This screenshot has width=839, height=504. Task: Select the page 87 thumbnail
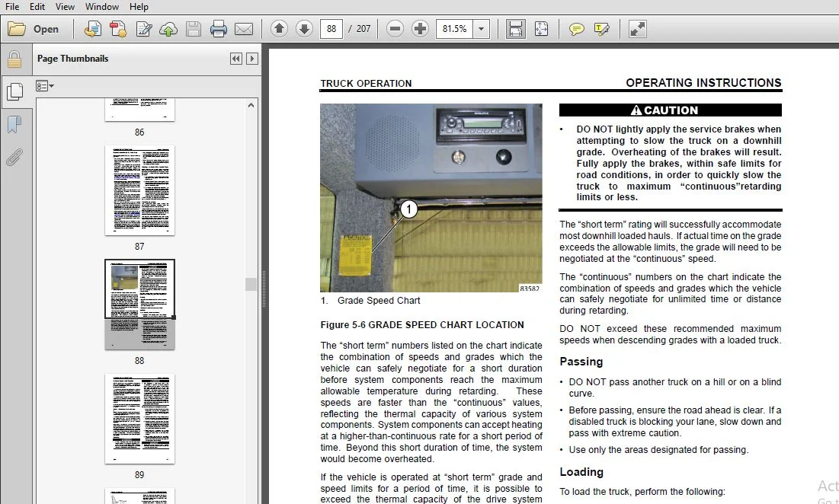tap(139, 190)
